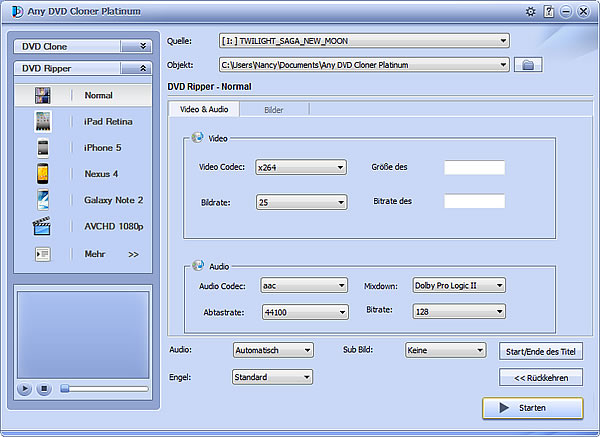
Task: Click the Start/Ende des Titel button
Action: (x=541, y=351)
